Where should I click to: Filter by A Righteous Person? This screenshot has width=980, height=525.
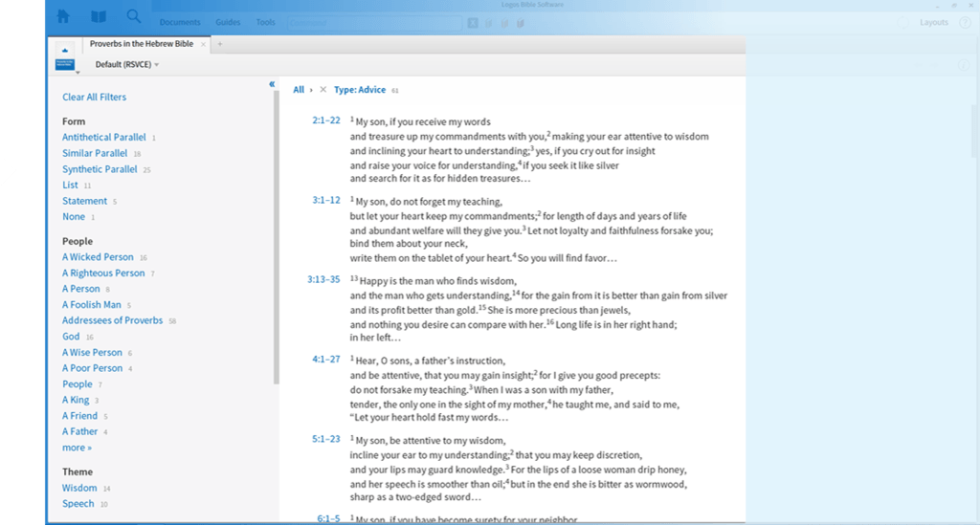[x=103, y=273]
